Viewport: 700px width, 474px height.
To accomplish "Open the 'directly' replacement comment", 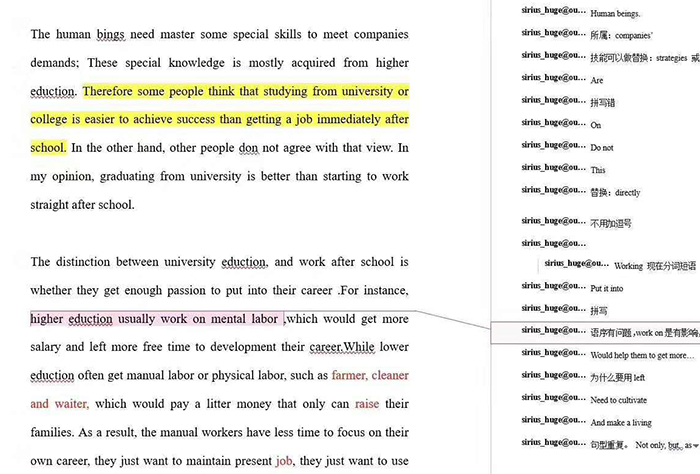I will click(x=615, y=192).
